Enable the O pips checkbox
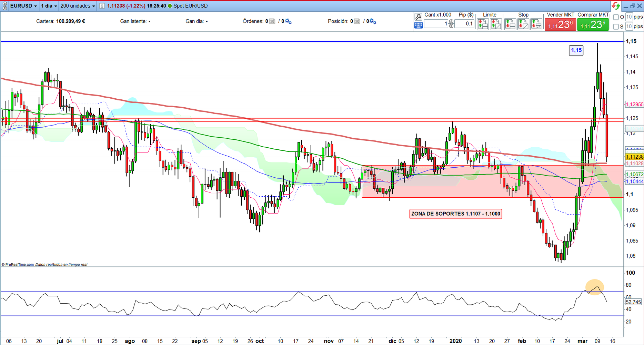 tap(616, 17)
